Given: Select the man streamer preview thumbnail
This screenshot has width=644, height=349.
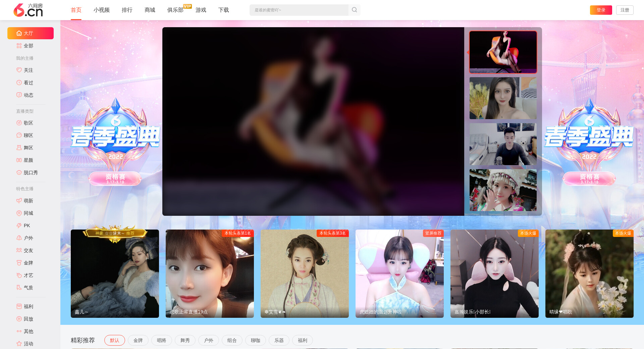Looking at the screenshot, I should point(503,144).
